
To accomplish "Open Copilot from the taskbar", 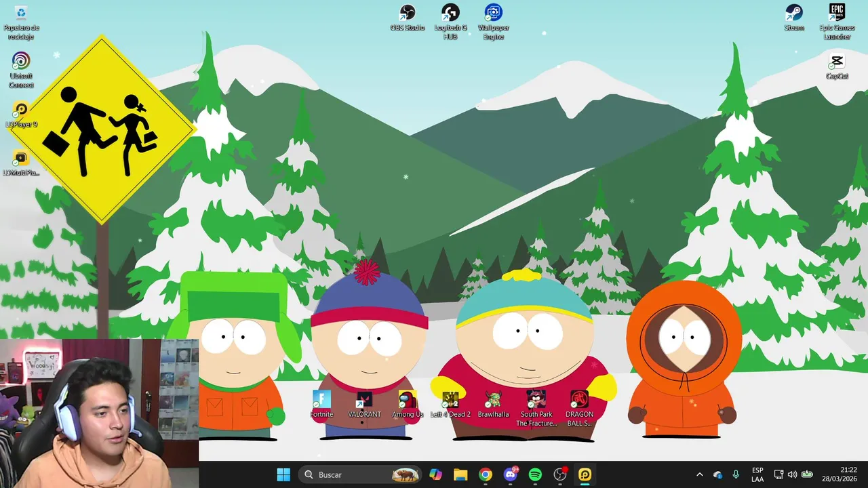I will coord(435,474).
